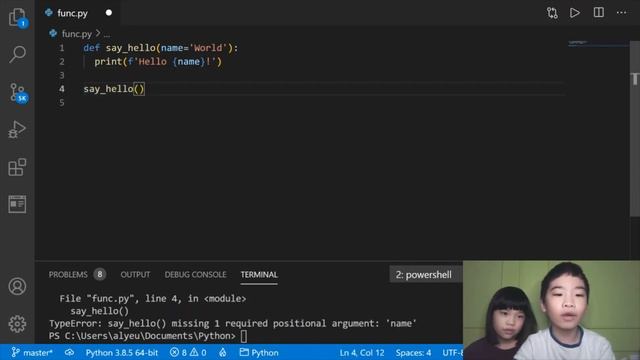
Task: Open the Project Manager icon in activity bar
Action: click(17, 204)
